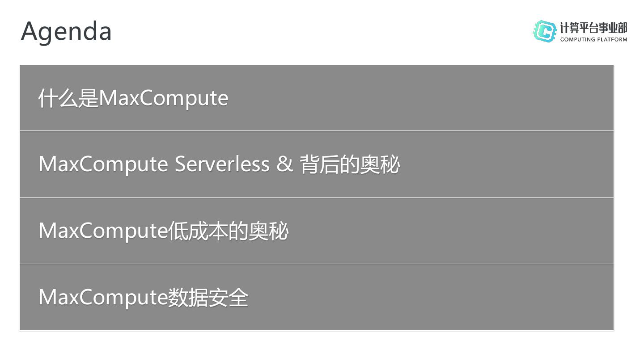644x362 pixels.
Task: Click "MaxCompute" before "数据安全"
Action: click(x=103, y=297)
